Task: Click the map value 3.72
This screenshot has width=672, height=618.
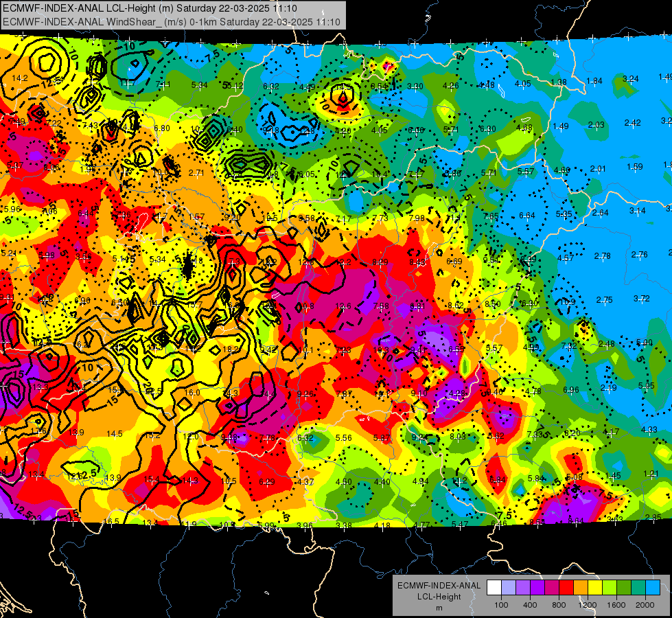Action: [642, 298]
